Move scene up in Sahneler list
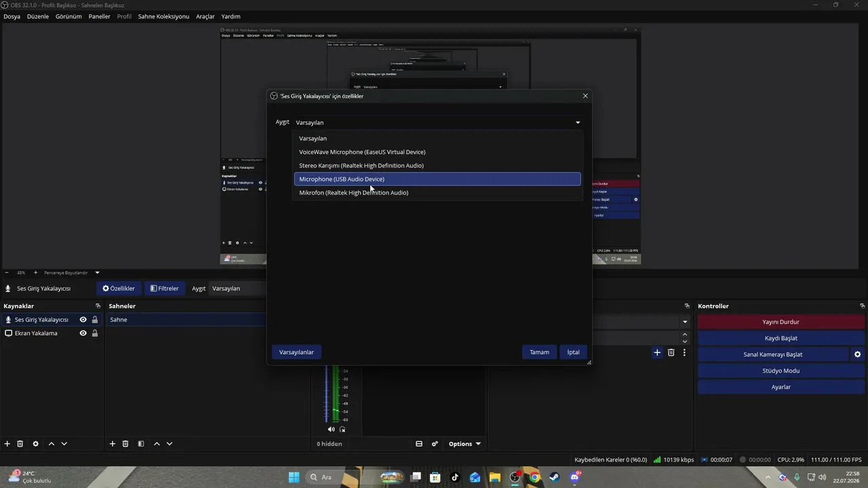 point(157,444)
